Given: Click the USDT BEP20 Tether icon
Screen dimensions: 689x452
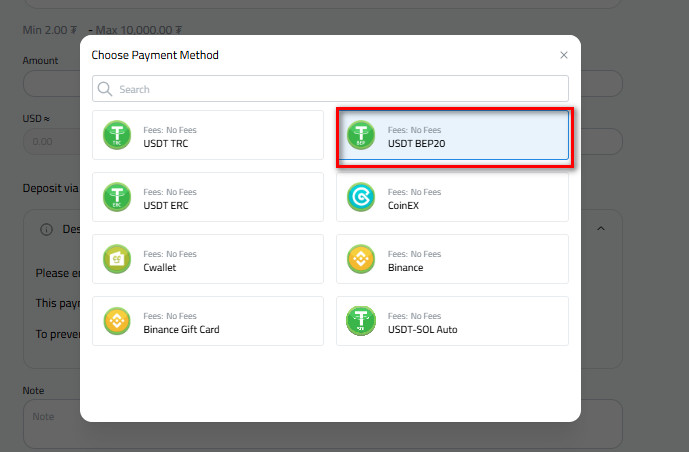Looking at the screenshot, I should pyautogui.click(x=361, y=135).
